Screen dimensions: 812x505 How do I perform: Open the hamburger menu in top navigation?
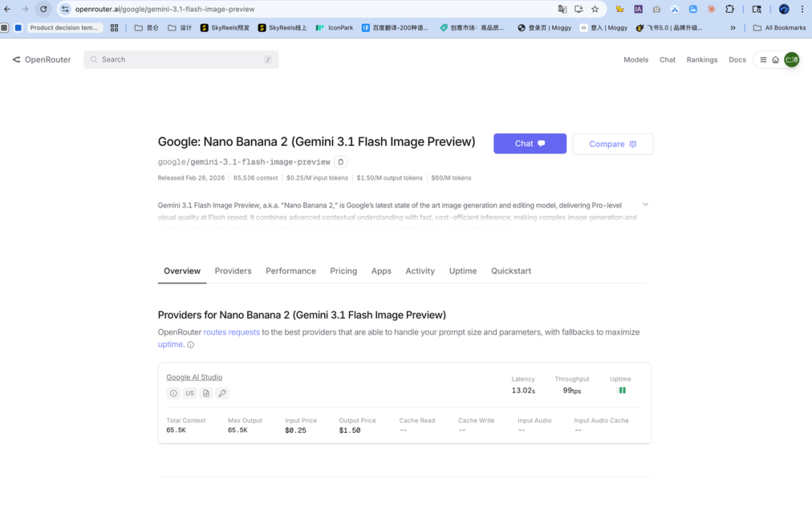(763, 59)
